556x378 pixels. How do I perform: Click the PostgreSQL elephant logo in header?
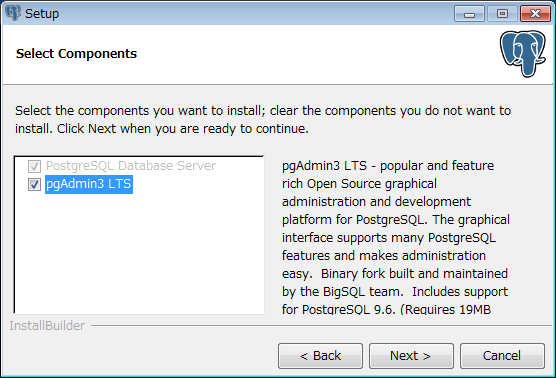[x=523, y=54]
